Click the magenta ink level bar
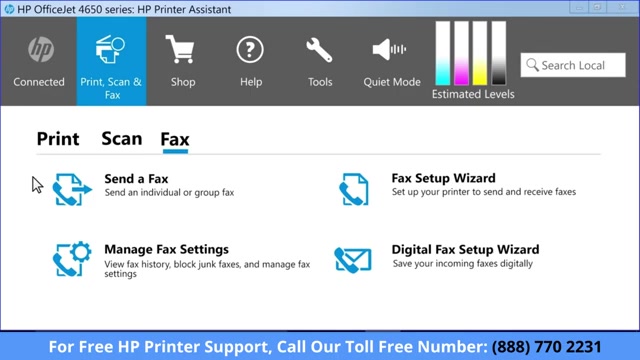Viewport: 640px width, 360px height. (461, 53)
